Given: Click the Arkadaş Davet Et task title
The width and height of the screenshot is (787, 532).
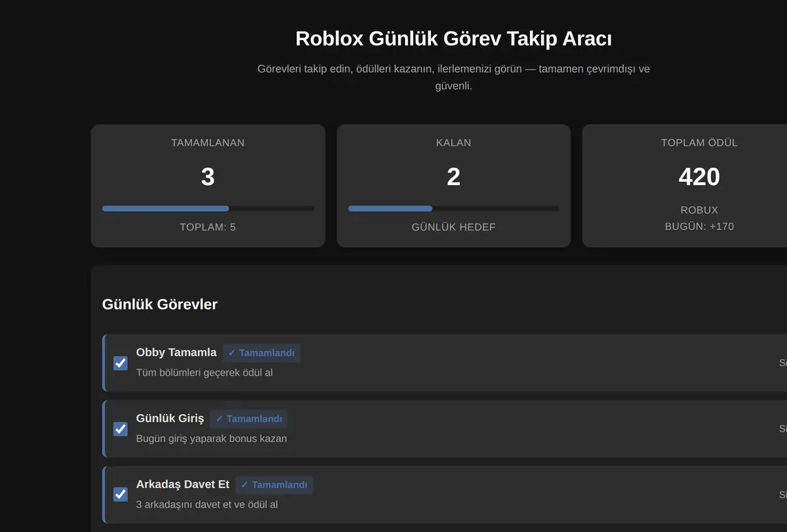Looking at the screenshot, I should click(183, 484).
